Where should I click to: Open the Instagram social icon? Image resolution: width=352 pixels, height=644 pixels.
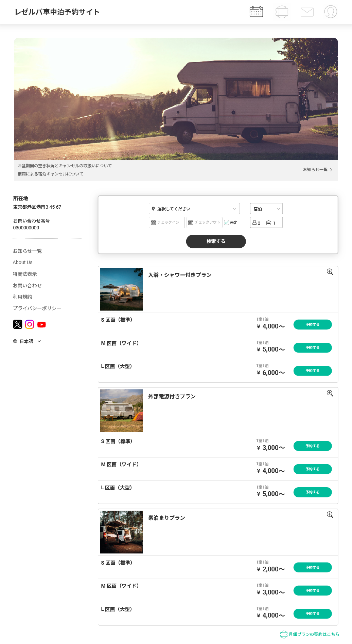(30, 324)
